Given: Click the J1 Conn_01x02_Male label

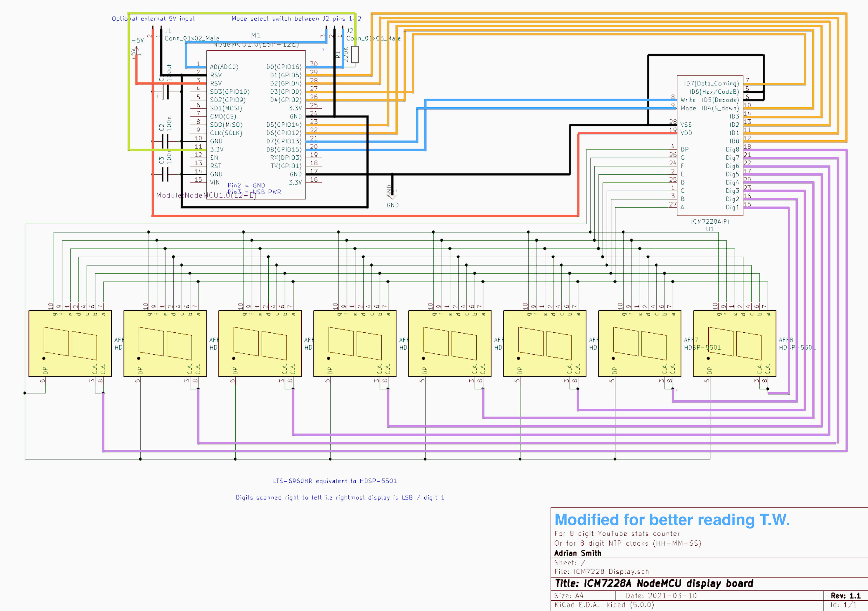Looking at the screenshot, I should coord(192,38).
